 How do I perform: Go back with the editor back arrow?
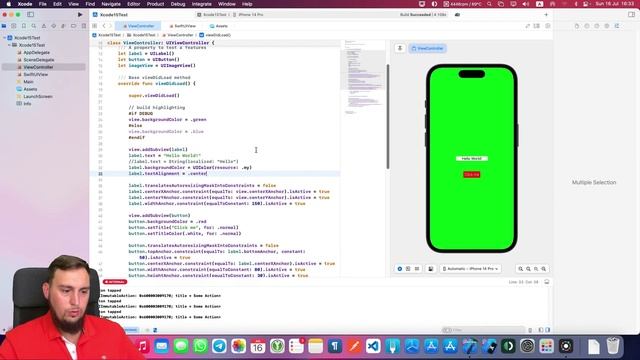point(104,26)
